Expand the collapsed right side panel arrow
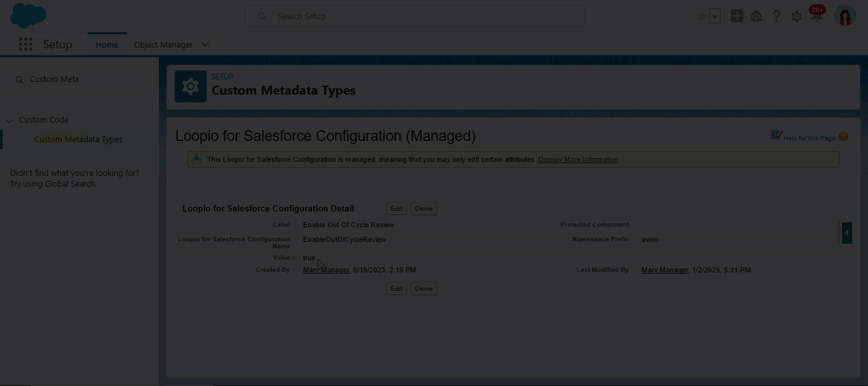Viewport: 868px width, 386px height. (846, 233)
